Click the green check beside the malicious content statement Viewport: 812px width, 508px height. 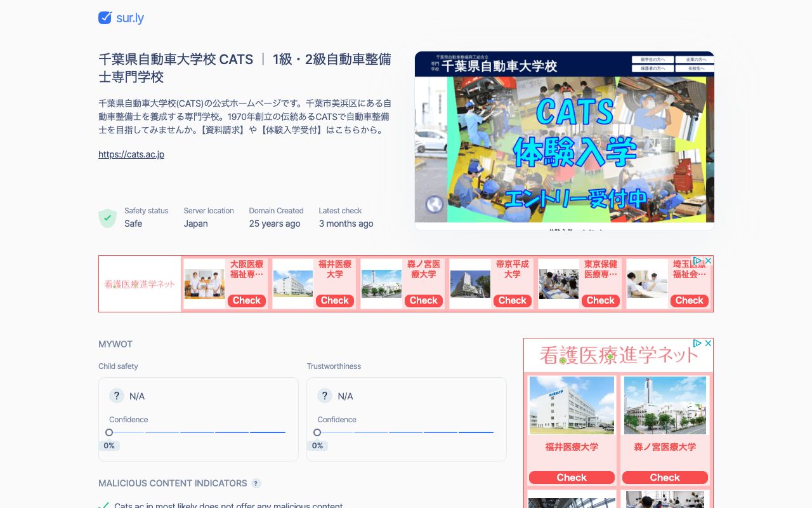tap(104, 505)
